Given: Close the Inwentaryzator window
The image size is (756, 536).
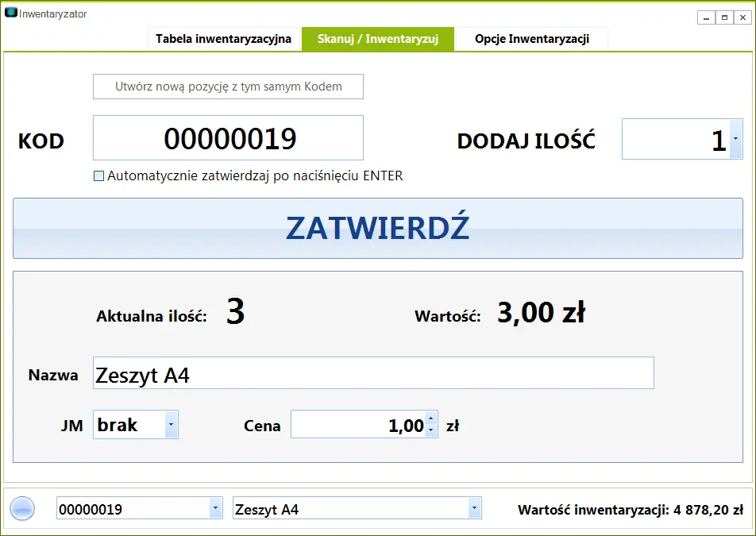Looking at the screenshot, I should 742,17.
